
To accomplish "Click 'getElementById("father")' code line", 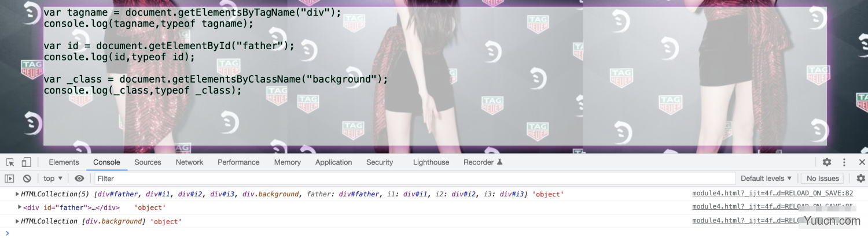I will point(169,46).
